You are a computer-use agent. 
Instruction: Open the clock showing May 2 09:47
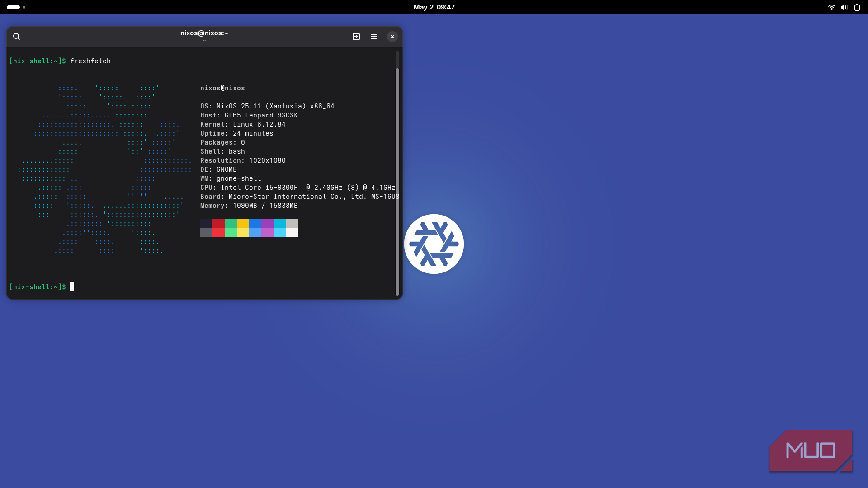coord(434,7)
